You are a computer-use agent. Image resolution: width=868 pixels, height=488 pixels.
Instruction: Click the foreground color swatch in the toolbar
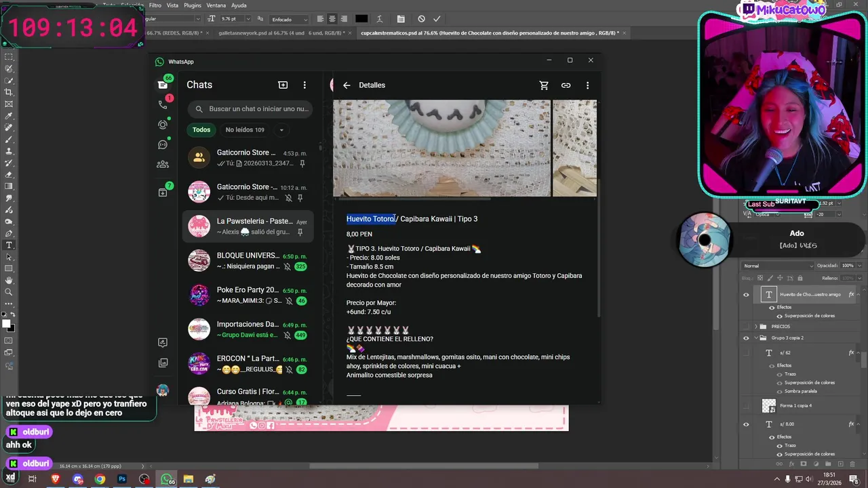[6, 323]
